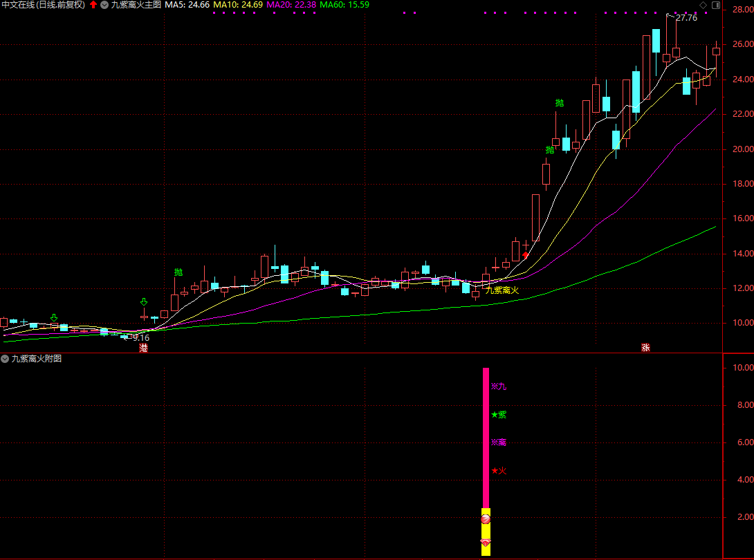Click the green down-arrow above the 港 marker
Viewport: 754px width, 560px height.
pyautogui.click(x=144, y=302)
